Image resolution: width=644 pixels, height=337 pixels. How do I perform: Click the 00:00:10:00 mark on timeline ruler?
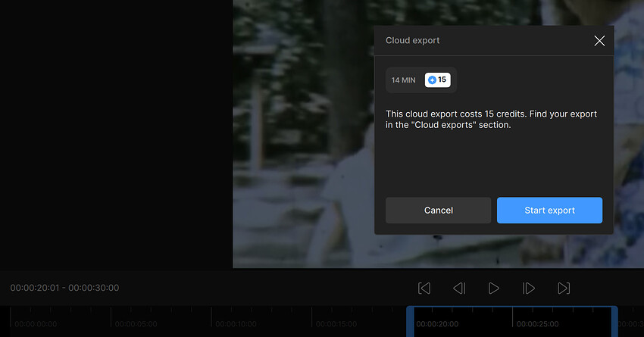click(x=236, y=324)
